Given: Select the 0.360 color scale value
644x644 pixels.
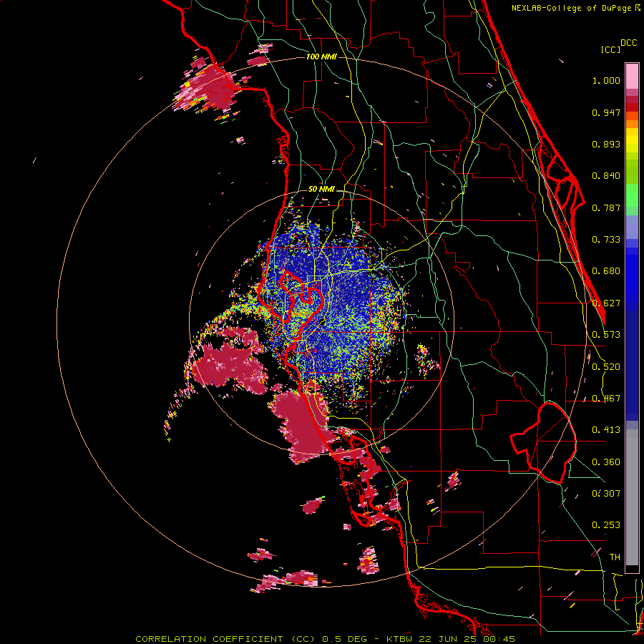Looking at the screenshot, I should tap(606, 462).
